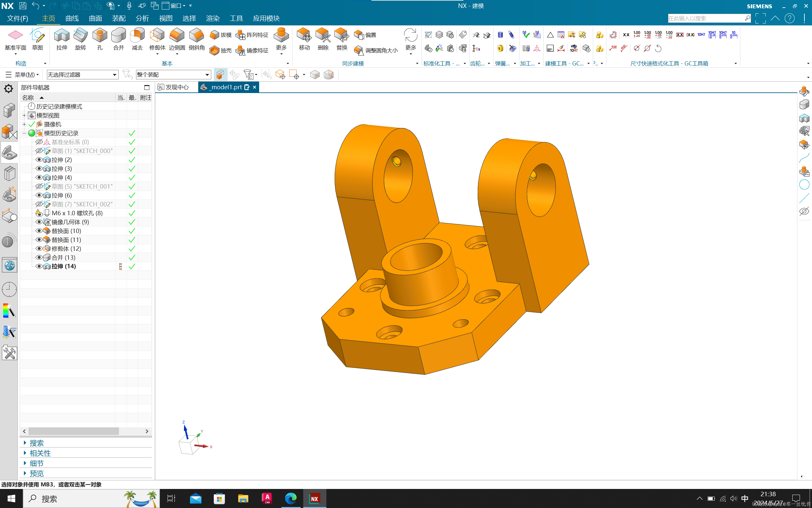Select the 删除 (Delete Face) tool

pyautogui.click(x=323, y=39)
